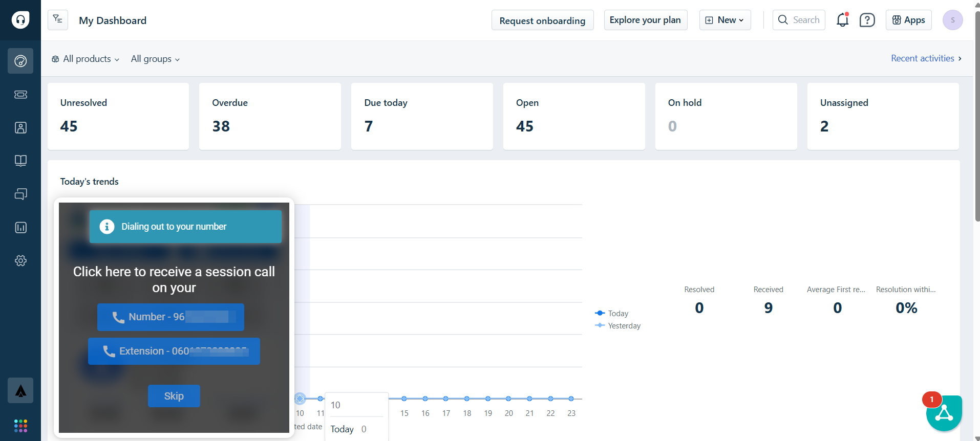Viewport: 980px width, 441px height.
Task: Open the Apps button
Action: [908, 20]
